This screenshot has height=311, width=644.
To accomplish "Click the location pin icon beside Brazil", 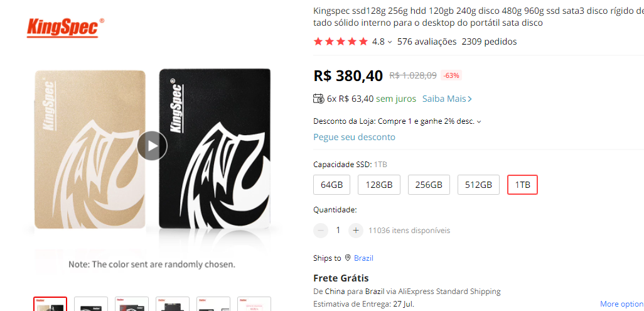I will click(348, 258).
